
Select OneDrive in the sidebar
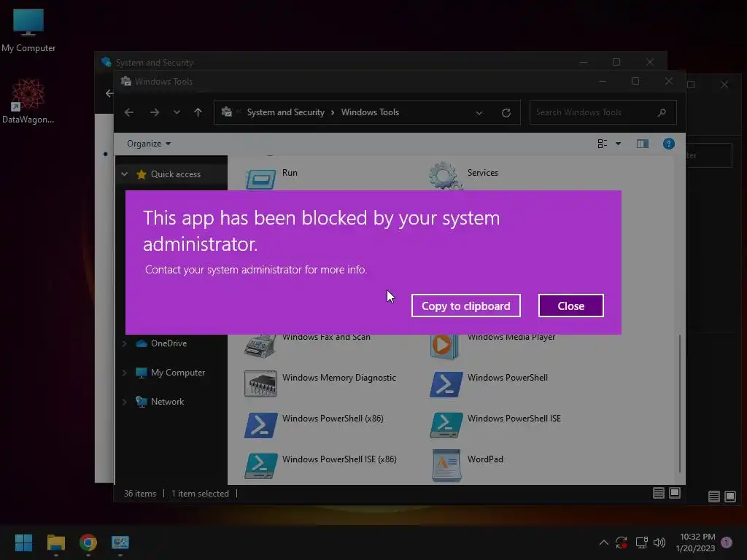[169, 343]
